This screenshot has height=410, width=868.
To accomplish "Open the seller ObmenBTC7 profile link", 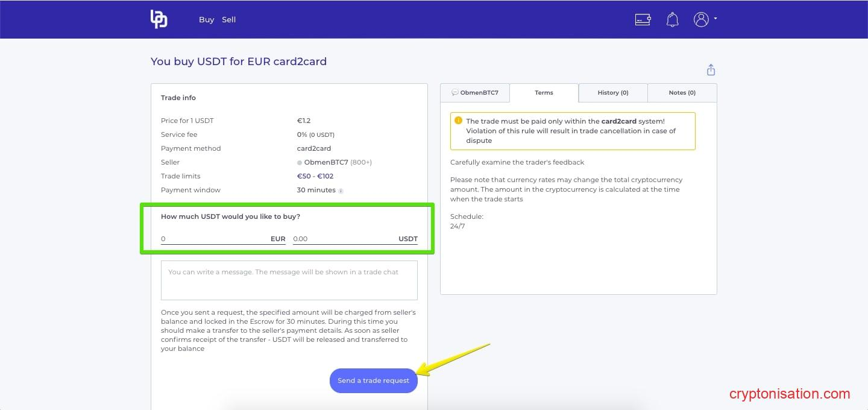I will coord(325,162).
